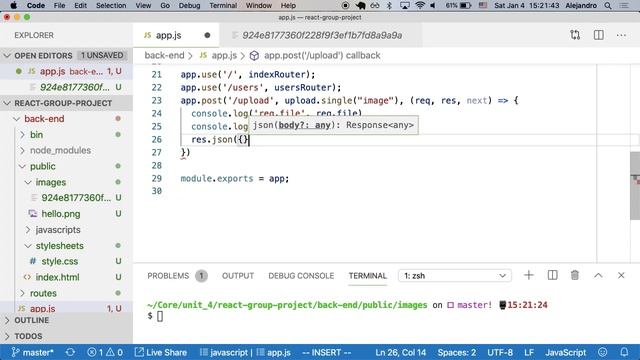This screenshot has height=360, width=640.
Task: Maximize the panel with up chevron
Action: point(598,276)
